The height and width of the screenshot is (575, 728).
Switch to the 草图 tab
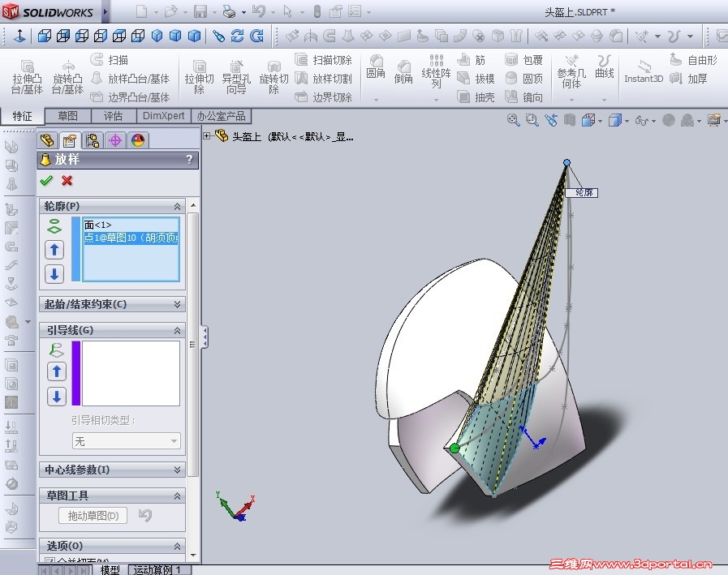[68, 116]
